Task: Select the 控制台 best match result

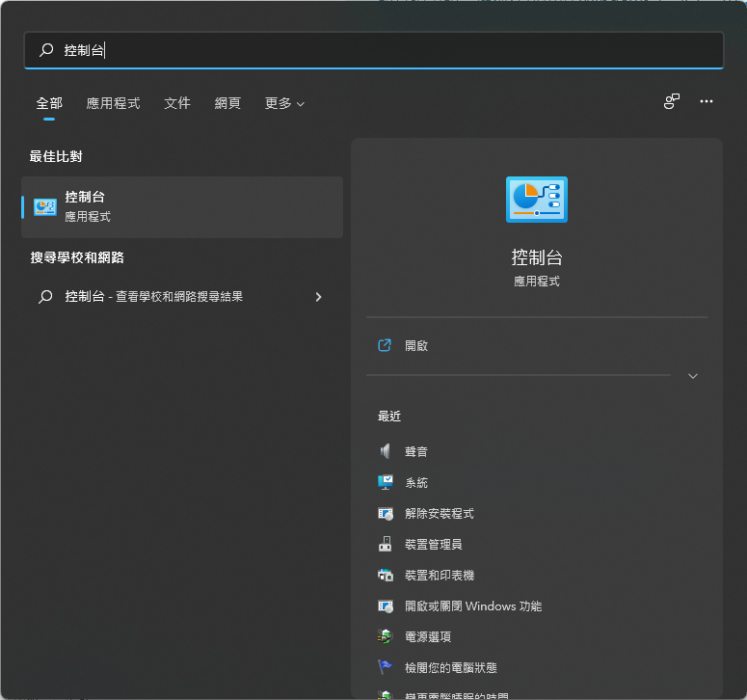Action: click(182, 207)
